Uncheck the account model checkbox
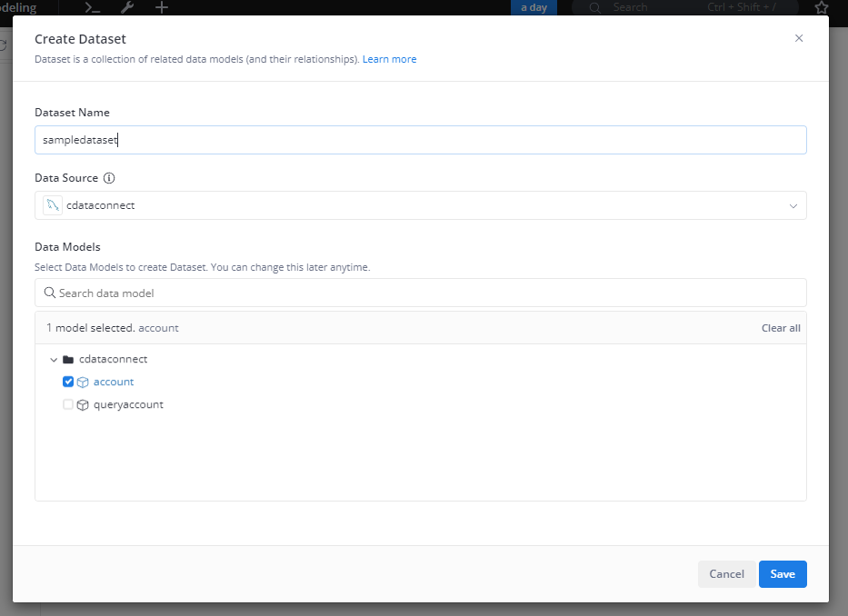The width and height of the screenshot is (848, 616). (x=68, y=382)
